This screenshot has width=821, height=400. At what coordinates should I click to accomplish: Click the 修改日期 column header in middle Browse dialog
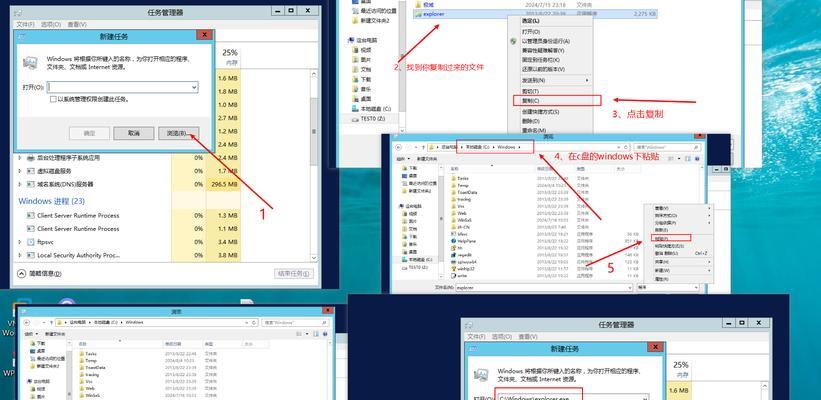click(x=547, y=169)
